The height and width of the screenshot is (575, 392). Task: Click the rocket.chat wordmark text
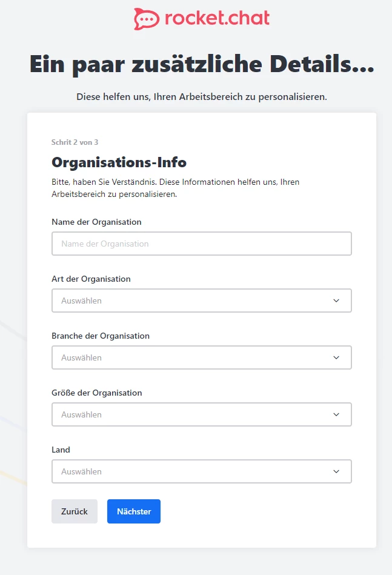(217, 18)
